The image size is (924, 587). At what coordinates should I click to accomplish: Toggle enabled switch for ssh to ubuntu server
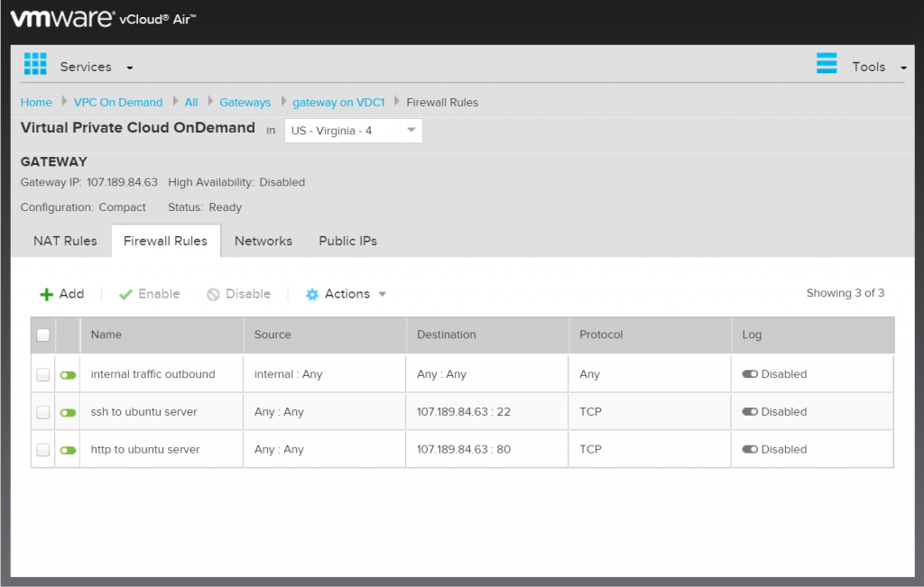pos(68,413)
